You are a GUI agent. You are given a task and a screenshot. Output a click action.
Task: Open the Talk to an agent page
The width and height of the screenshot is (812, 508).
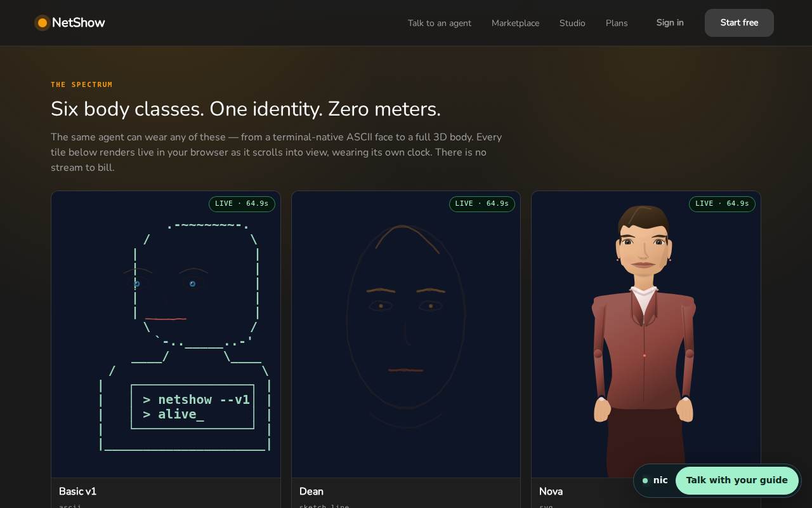440,23
